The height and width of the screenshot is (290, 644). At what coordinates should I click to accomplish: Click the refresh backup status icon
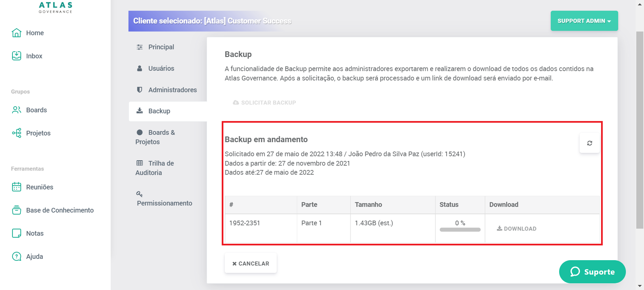point(589,143)
